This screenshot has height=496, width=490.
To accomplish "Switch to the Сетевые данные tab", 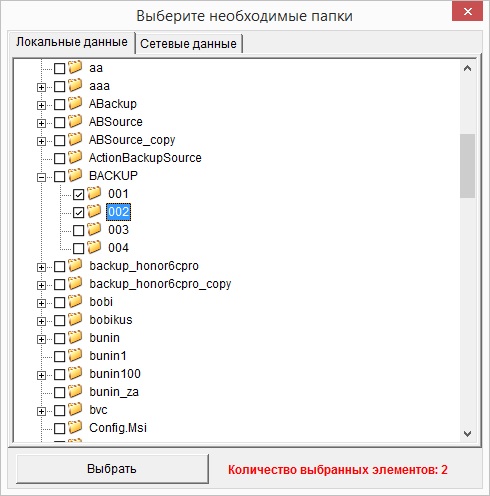I will point(189,44).
